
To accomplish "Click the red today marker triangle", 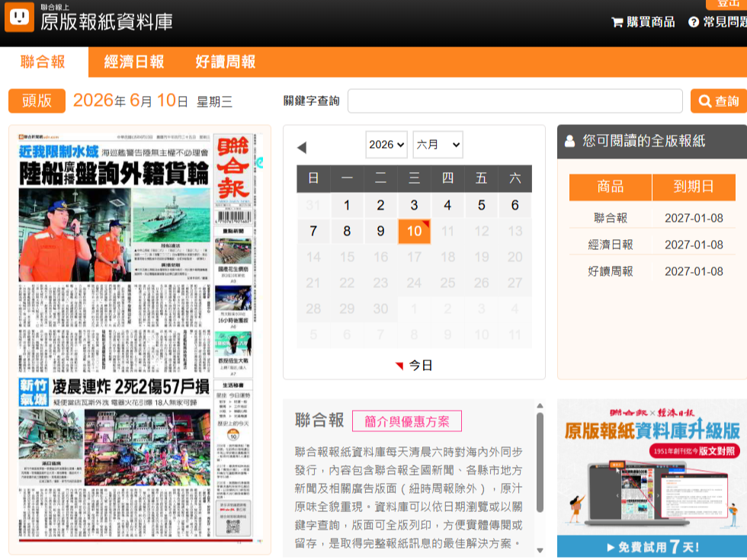I will tap(399, 365).
